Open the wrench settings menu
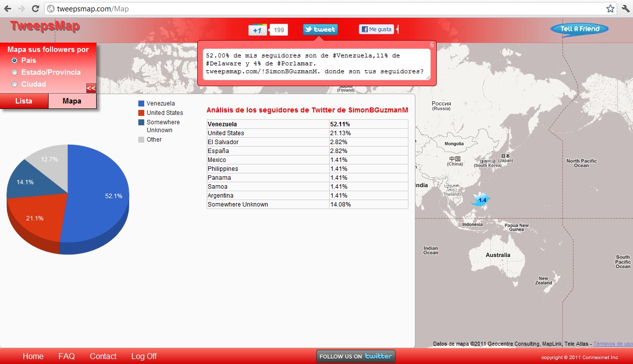Screen dimensions: 633x364 click(626, 9)
